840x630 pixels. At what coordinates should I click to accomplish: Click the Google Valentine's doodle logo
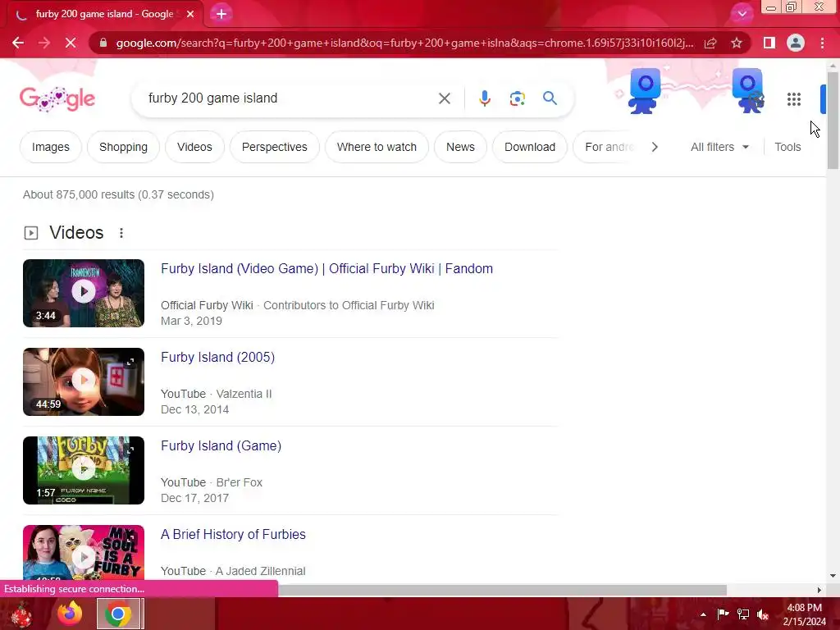click(57, 98)
